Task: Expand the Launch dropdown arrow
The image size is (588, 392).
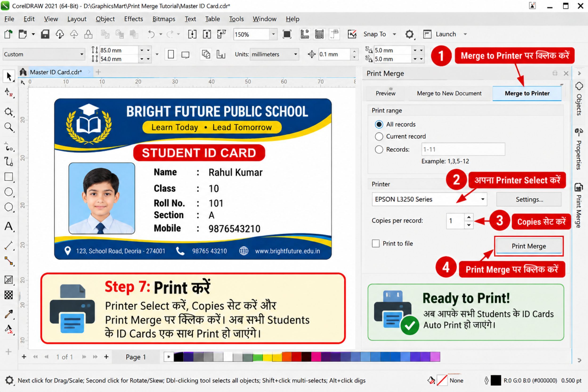Action: pyautogui.click(x=465, y=34)
